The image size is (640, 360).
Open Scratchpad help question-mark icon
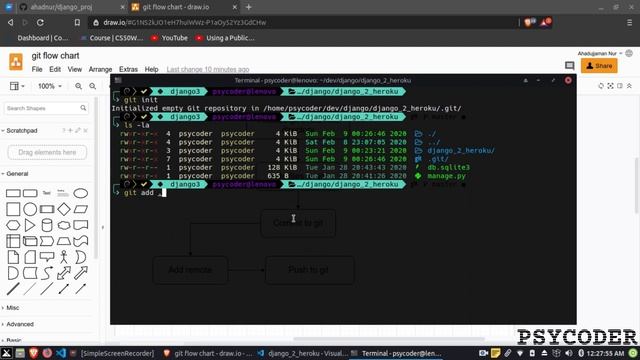tap(64, 131)
